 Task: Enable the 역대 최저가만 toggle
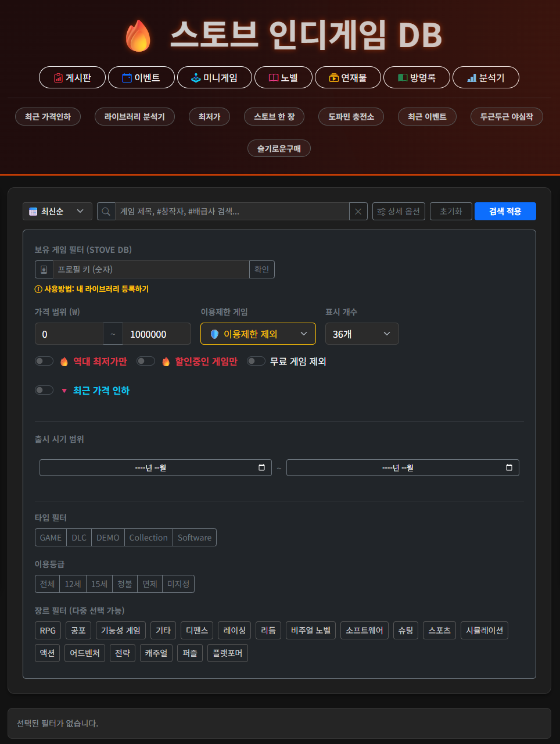(x=44, y=362)
